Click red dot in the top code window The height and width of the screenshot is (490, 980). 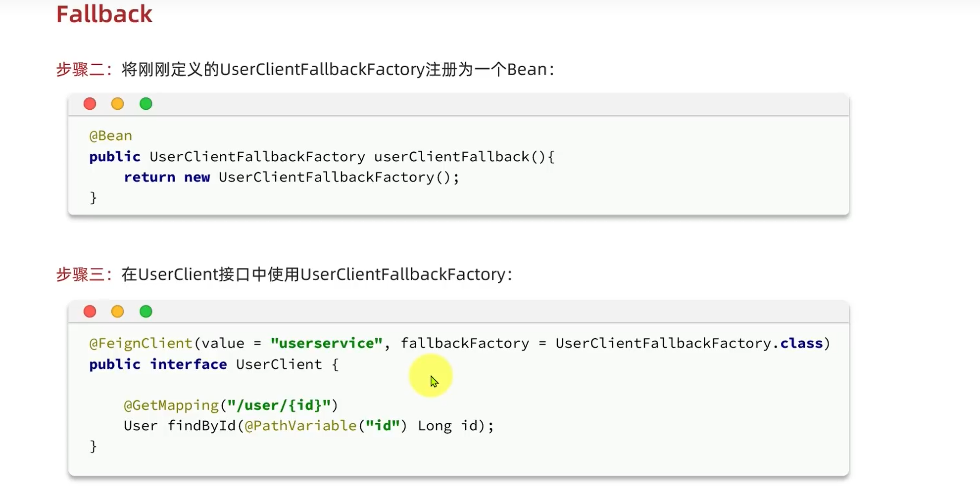click(x=90, y=104)
